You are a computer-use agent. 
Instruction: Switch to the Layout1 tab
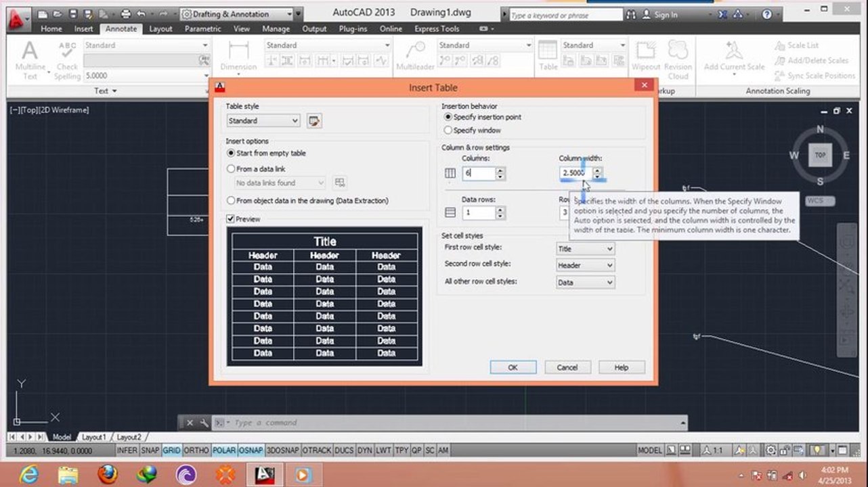(x=94, y=438)
